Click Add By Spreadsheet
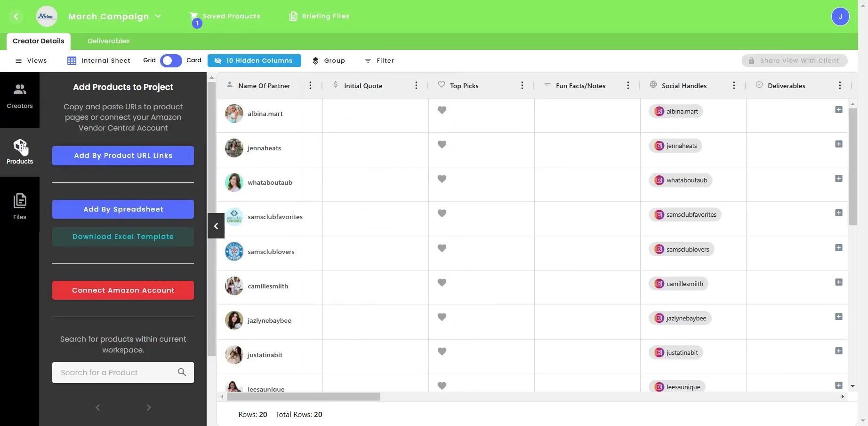The width and height of the screenshot is (868, 426). click(123, 209)
